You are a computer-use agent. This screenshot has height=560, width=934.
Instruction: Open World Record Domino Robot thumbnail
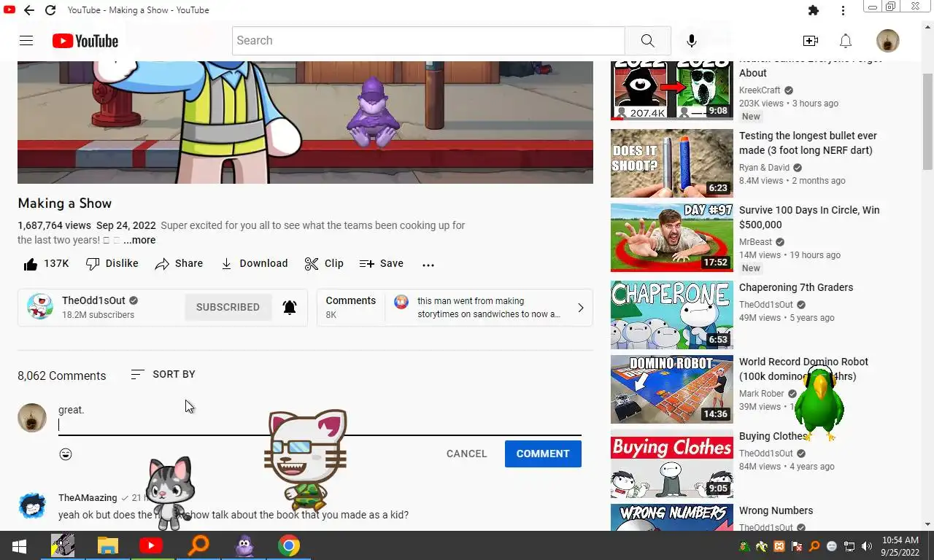[672, 389]
